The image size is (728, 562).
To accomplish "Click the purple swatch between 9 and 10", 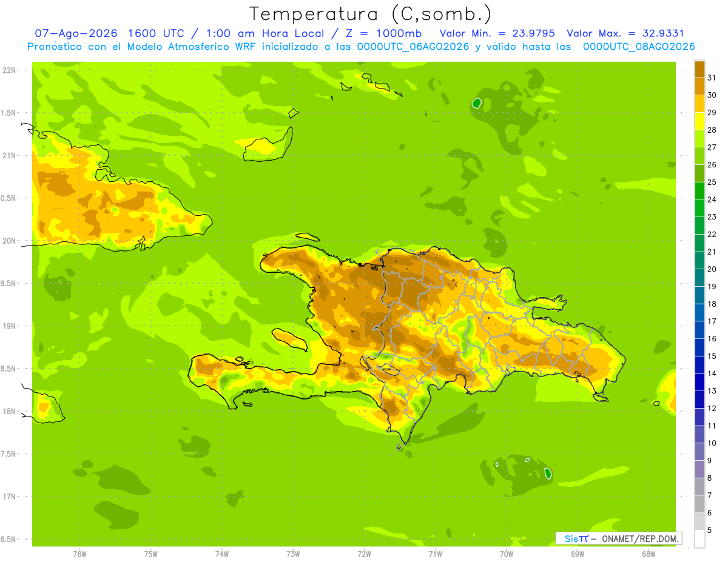I will coord(699,452).
